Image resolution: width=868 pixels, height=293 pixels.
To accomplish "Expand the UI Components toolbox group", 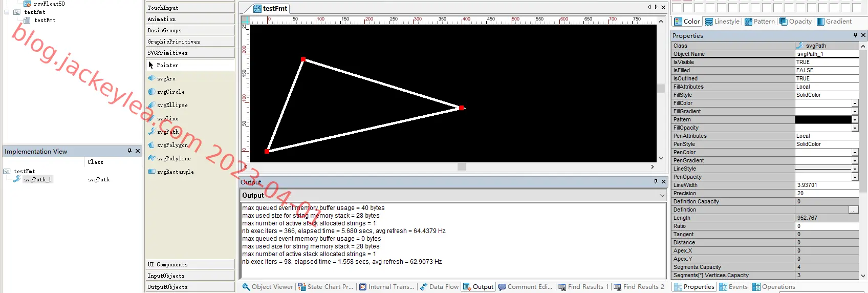I will (x=190, y=264).
